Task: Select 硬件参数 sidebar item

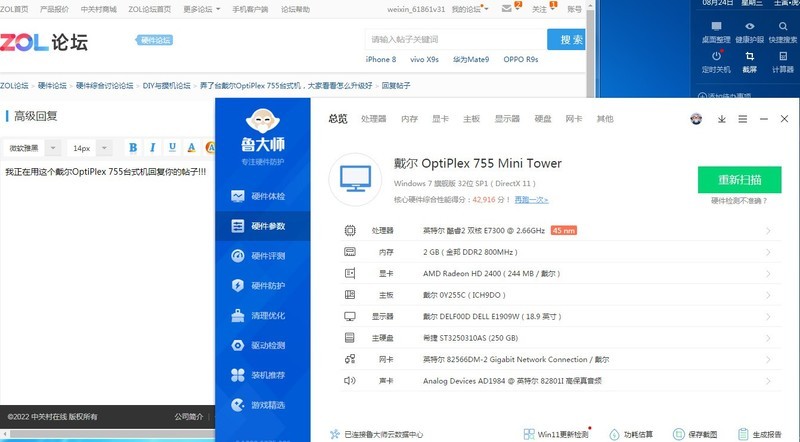Action: 262,226
